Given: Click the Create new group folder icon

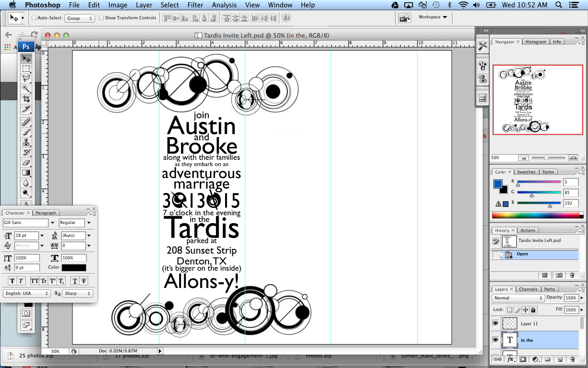Looking at the screenshot, I should click(547, 359).
